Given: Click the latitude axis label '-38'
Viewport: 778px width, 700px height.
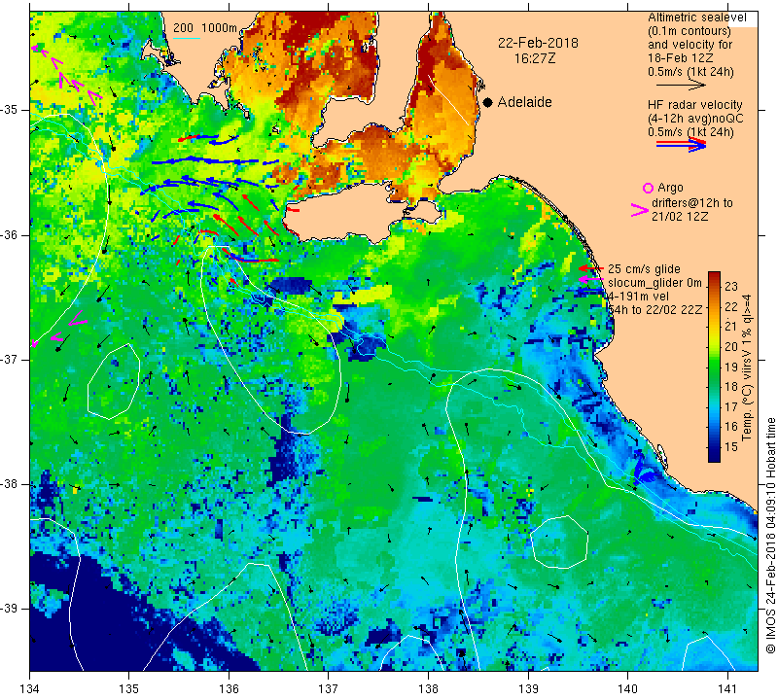Looking at the screenshot, I should [x=10, y=484].
